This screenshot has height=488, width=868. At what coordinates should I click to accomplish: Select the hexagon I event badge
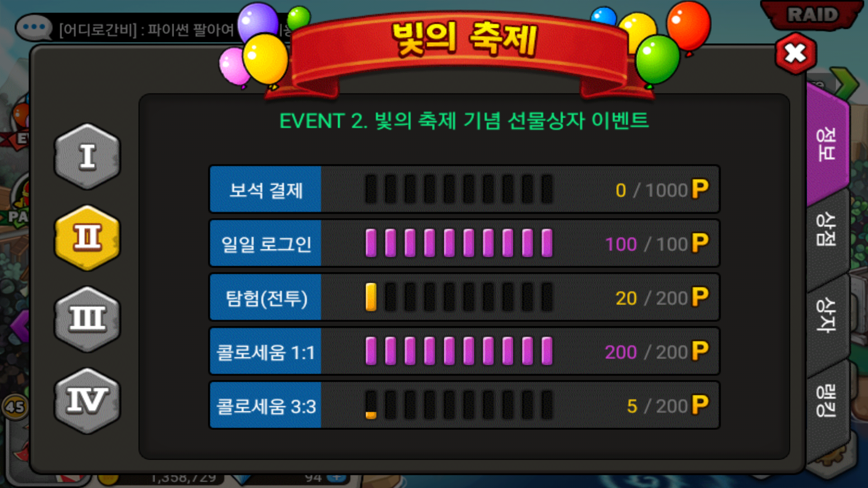(87, 156)
